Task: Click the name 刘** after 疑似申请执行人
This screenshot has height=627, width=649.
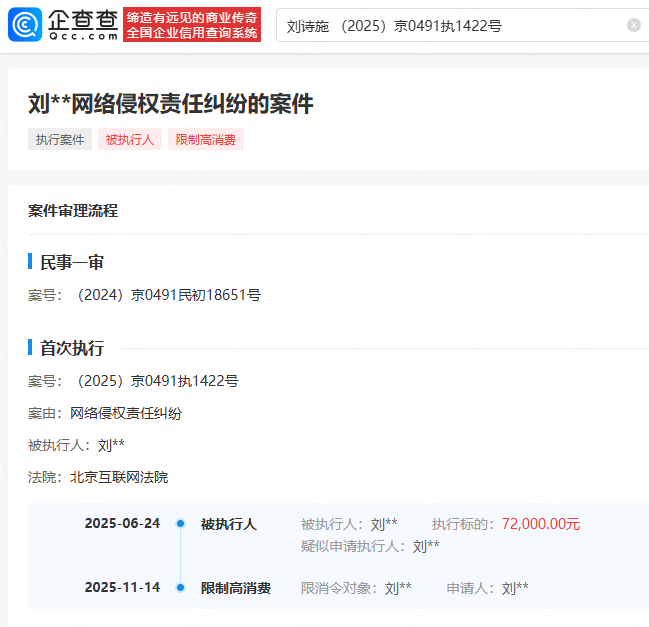Action: click(x=426, y=546)
